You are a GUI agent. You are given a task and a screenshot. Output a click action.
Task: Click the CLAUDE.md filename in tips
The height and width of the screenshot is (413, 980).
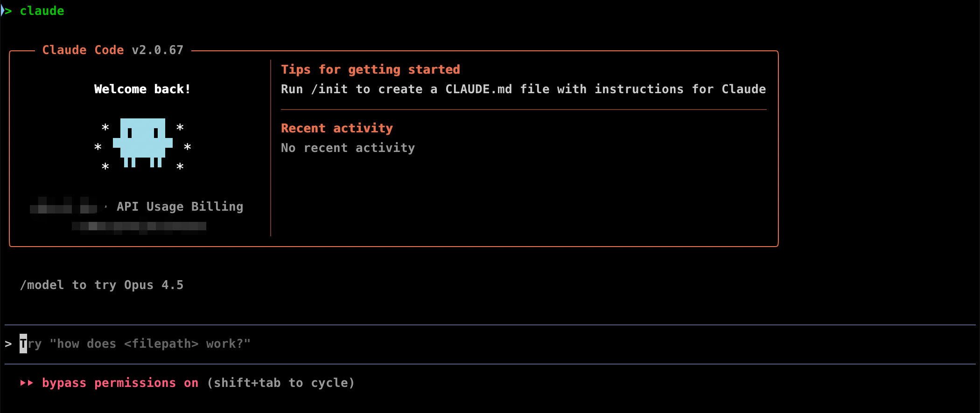pos(478,89)
